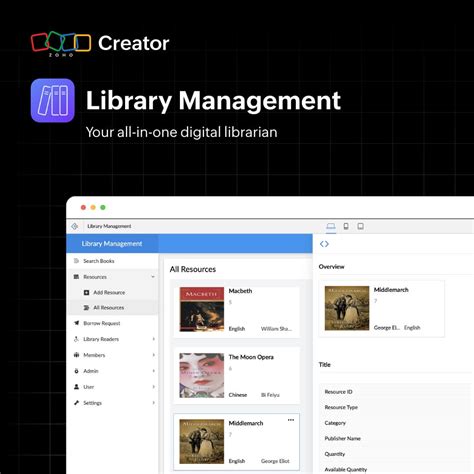Viewport: 474px width, 474px height.
Task: Click the purple Library Management app icon
Action: pyautogui.click(x=53, y=100)
